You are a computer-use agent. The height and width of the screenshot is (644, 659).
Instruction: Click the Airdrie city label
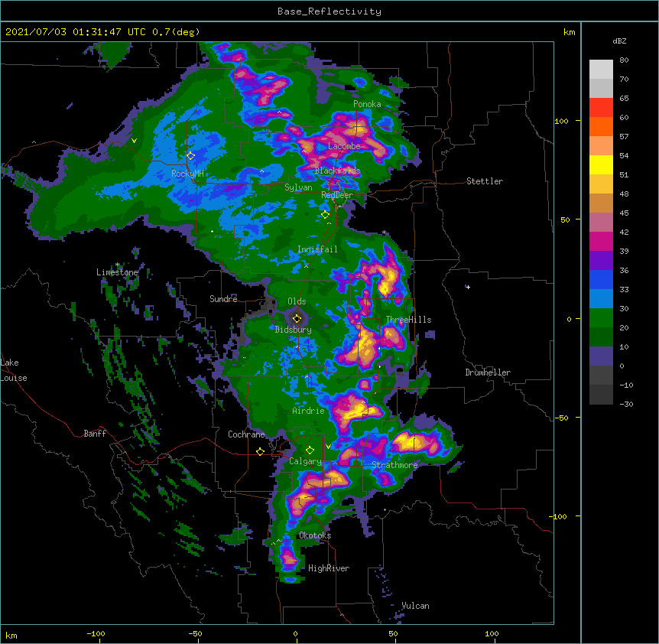pyautogui.click(x=308, y=411)
